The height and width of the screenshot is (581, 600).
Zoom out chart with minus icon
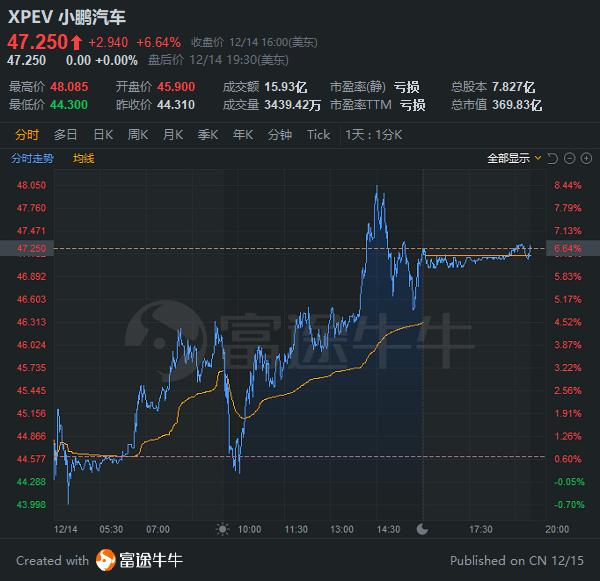pos(569,158)
